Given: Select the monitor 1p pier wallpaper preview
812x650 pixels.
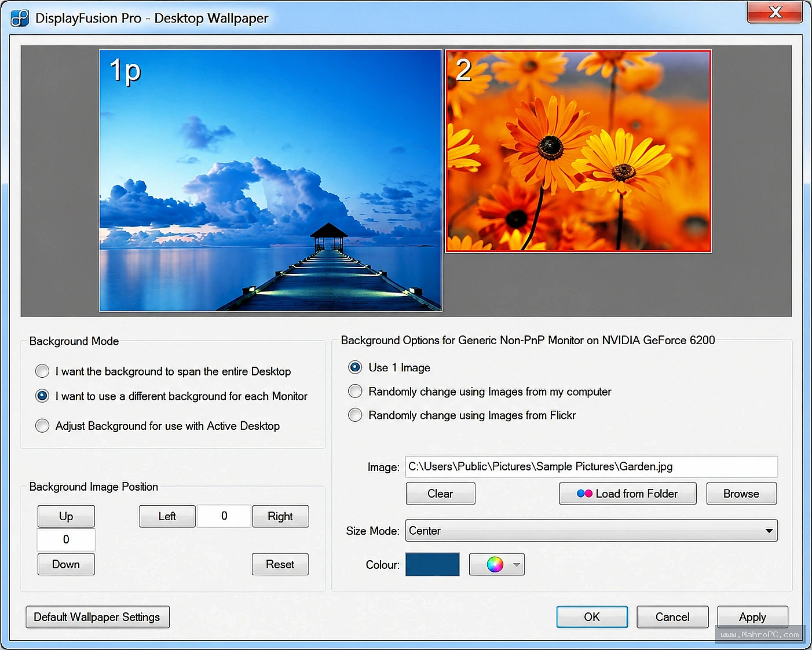Looking at the screenshot, I should point(270,180).
